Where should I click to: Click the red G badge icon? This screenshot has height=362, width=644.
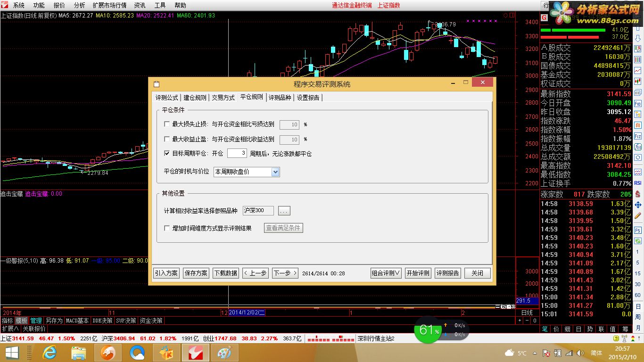tap(544, 17)
